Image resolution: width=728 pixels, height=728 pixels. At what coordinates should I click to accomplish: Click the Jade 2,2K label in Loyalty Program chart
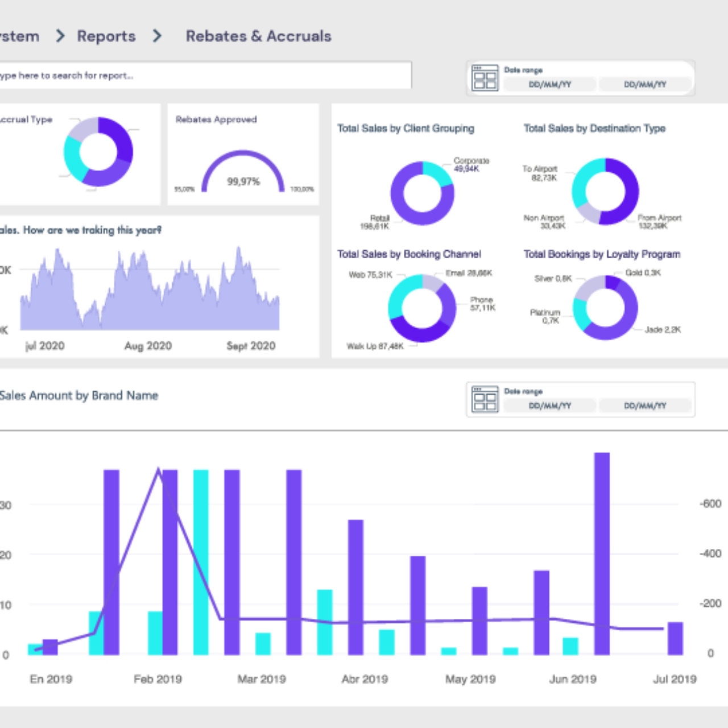pos(663,330)
